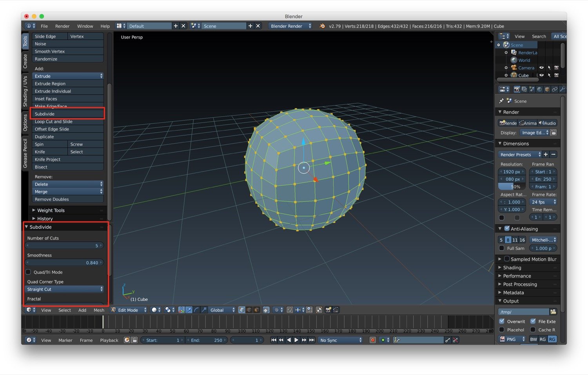Screen dimensions: 588x375
Task: Enable the Placeholders checkbox
Action: click(502, 329)
